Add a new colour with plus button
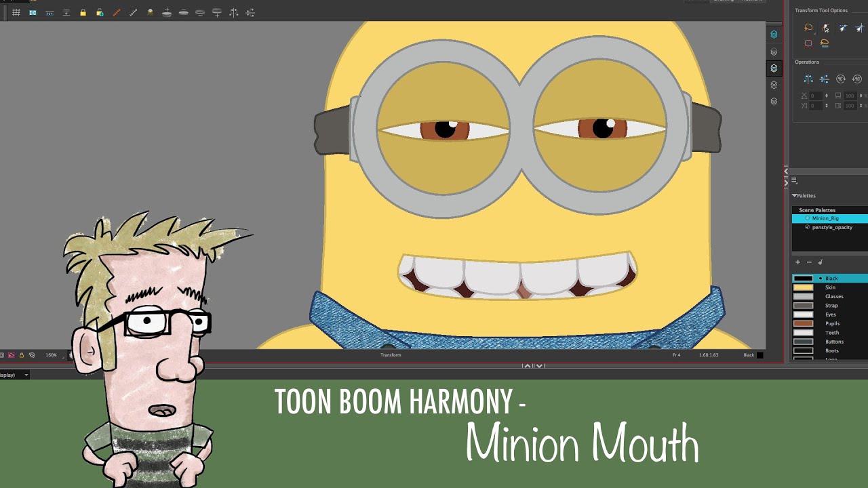868x488 pixels. [x=798, y=262]
